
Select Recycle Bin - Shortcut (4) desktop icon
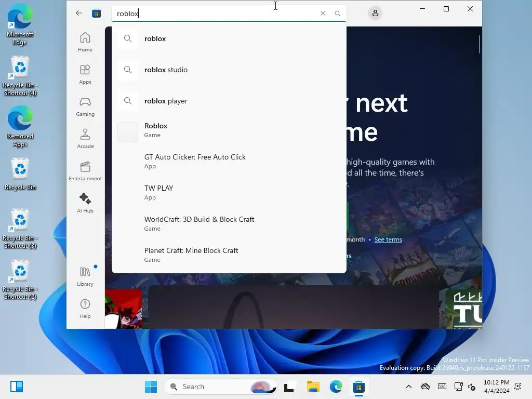pyautogui.click(x=20, y=76)
